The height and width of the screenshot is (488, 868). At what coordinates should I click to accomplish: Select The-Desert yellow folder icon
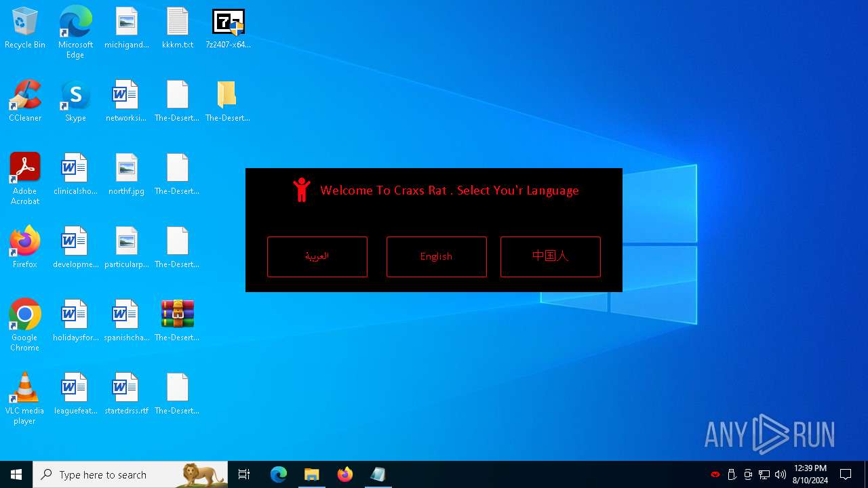coord(228,102)
